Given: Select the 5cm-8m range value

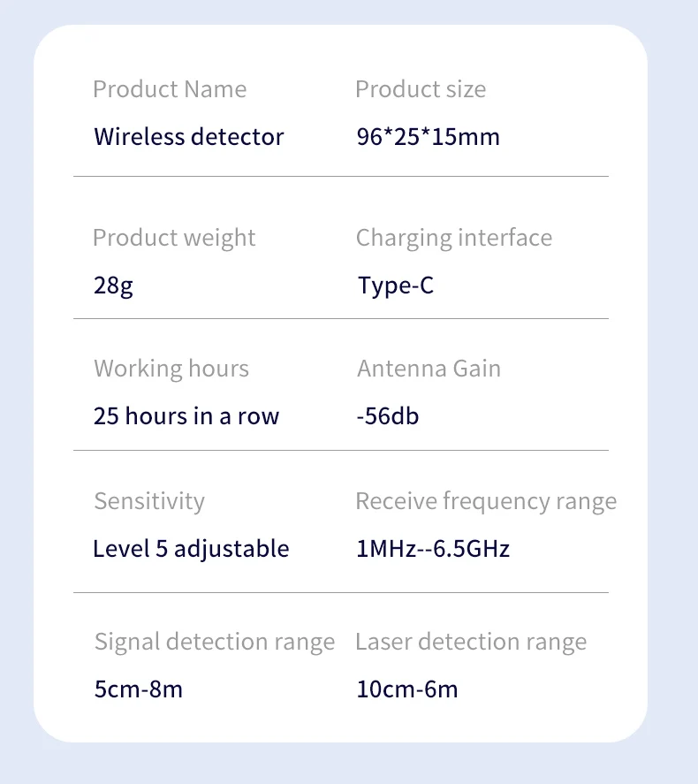Looking at the screenshot, I should [x=139, y=689].
